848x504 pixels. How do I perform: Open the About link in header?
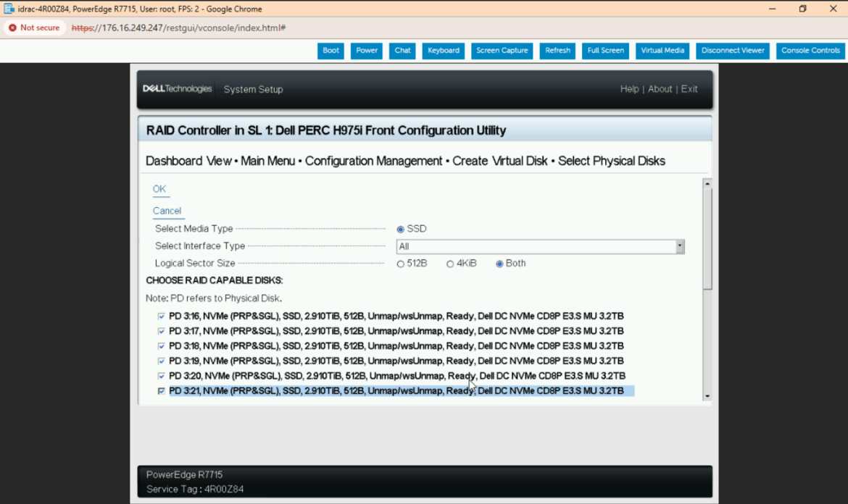(660, 89)
